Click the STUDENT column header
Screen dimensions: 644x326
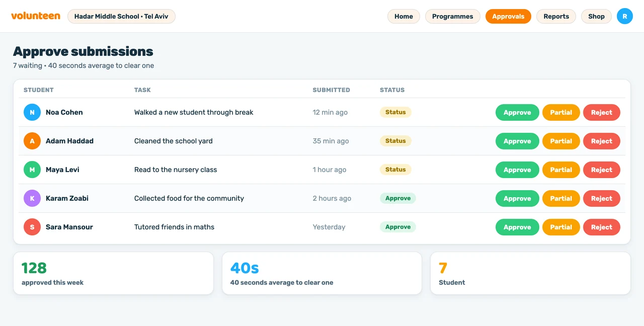[39, 90]
